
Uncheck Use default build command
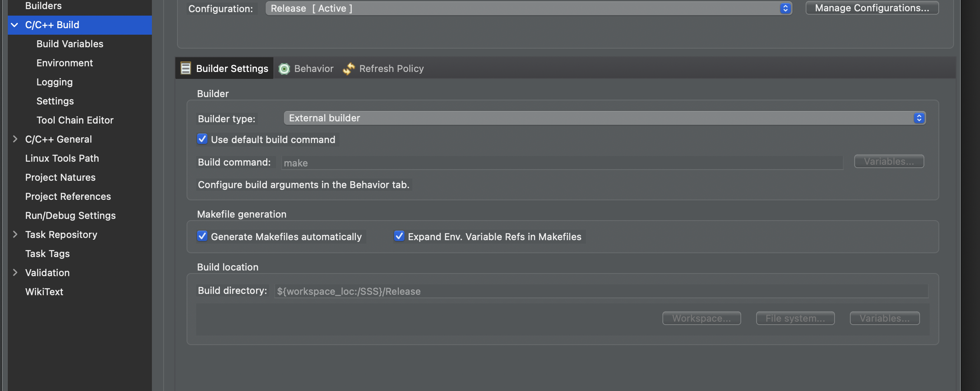(x=202, y=139)
